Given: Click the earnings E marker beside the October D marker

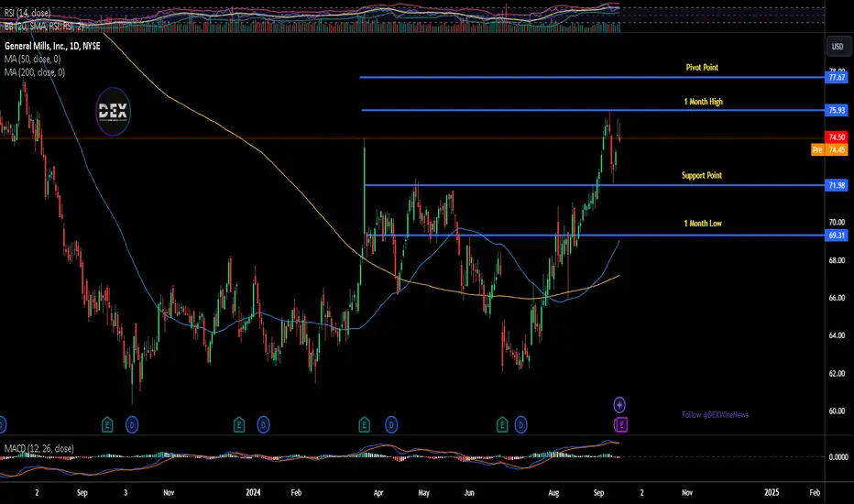Looking at the screenshot, I should 107,424.
